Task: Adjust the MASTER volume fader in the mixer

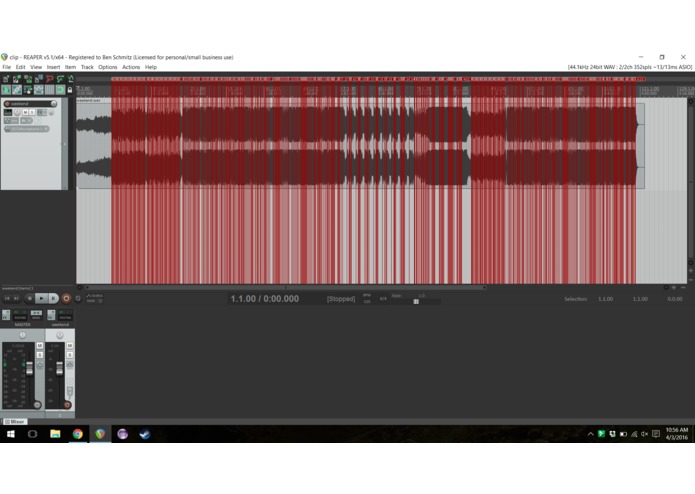Action: [29, 368]
